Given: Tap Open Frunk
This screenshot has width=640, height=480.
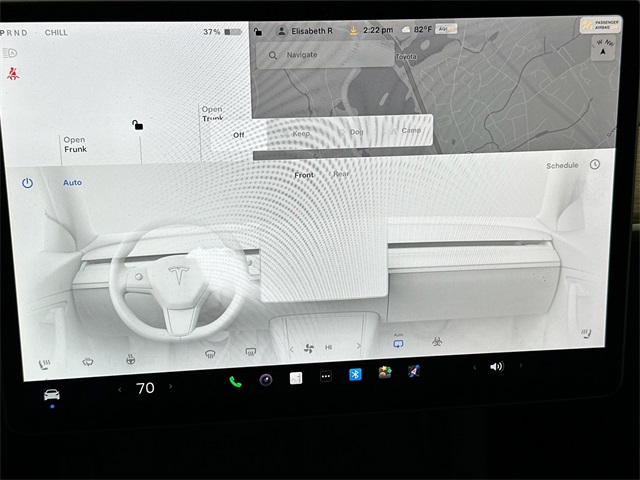Looking at the screenshot, I should tap(75, 144).
